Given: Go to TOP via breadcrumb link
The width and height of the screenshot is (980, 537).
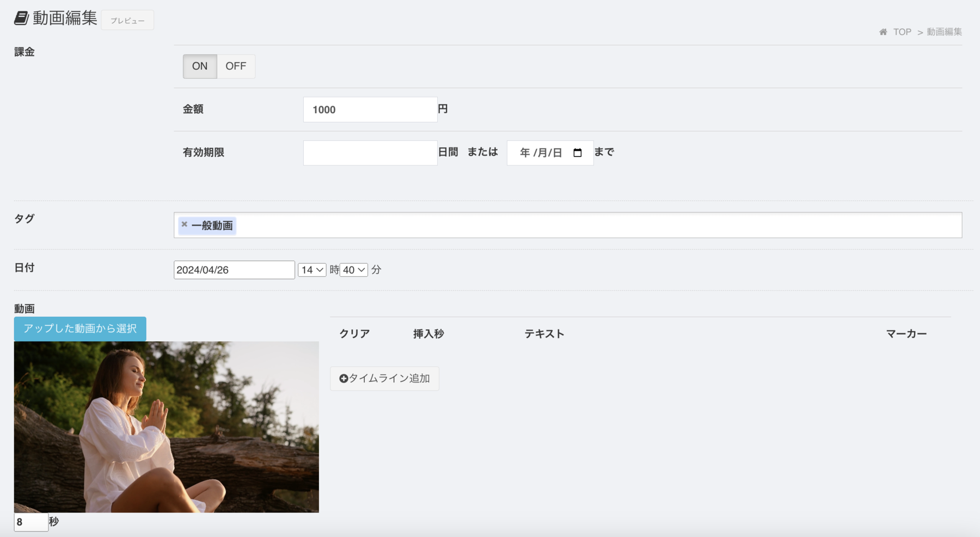Looking at the screenshot, I should pyautogui.click(x=902, y=32).
